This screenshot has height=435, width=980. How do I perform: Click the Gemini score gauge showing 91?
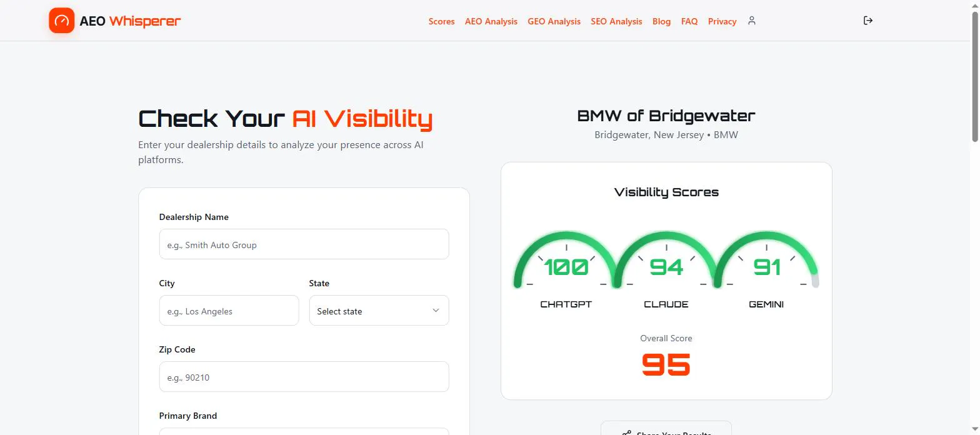click(766, 260)
